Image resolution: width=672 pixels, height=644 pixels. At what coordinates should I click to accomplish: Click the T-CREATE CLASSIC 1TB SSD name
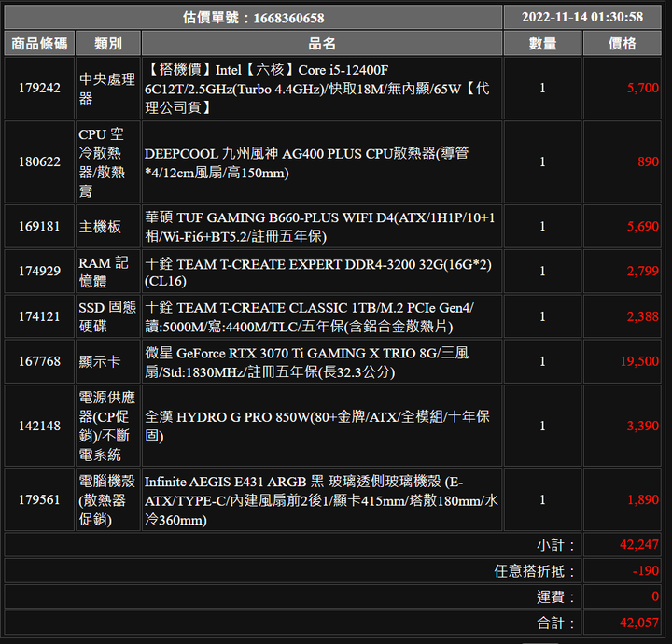pos(309,317)
